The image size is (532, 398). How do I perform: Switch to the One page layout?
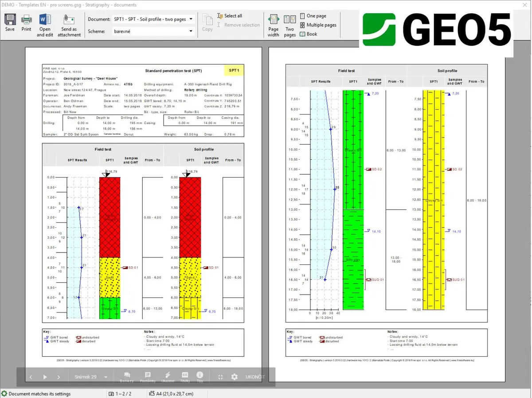(313, 16)
